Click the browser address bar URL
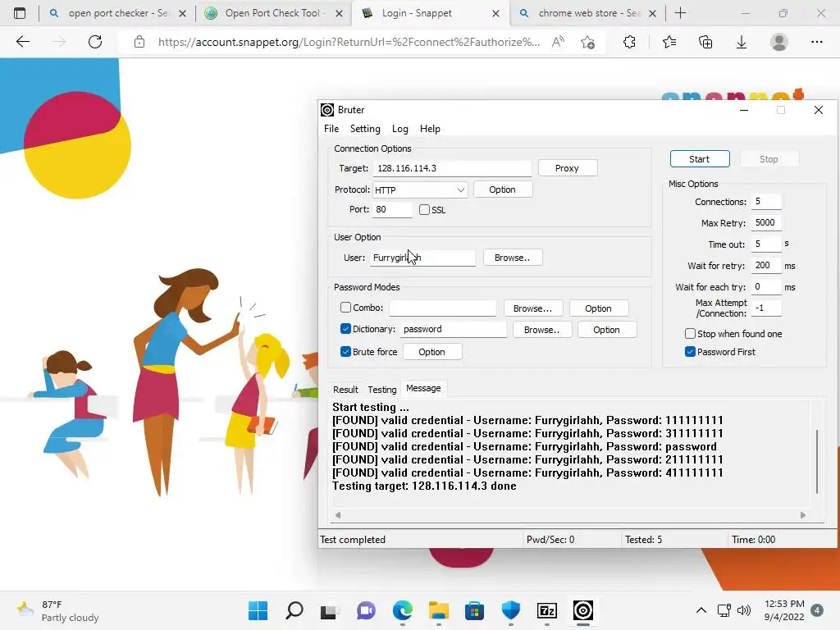Screen dimensions: 840x630 click(349, 42)
